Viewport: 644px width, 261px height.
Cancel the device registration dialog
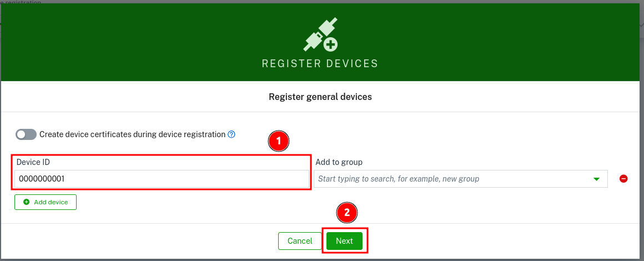pos(300,241)
